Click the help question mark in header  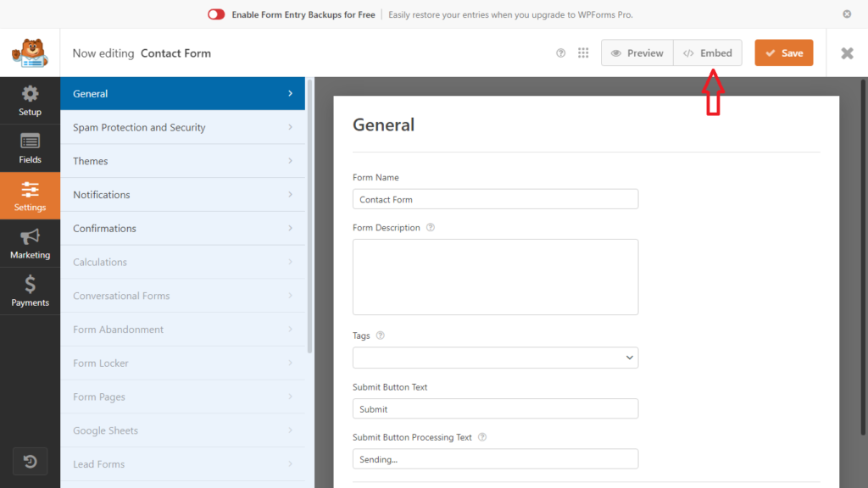(560, 53)
